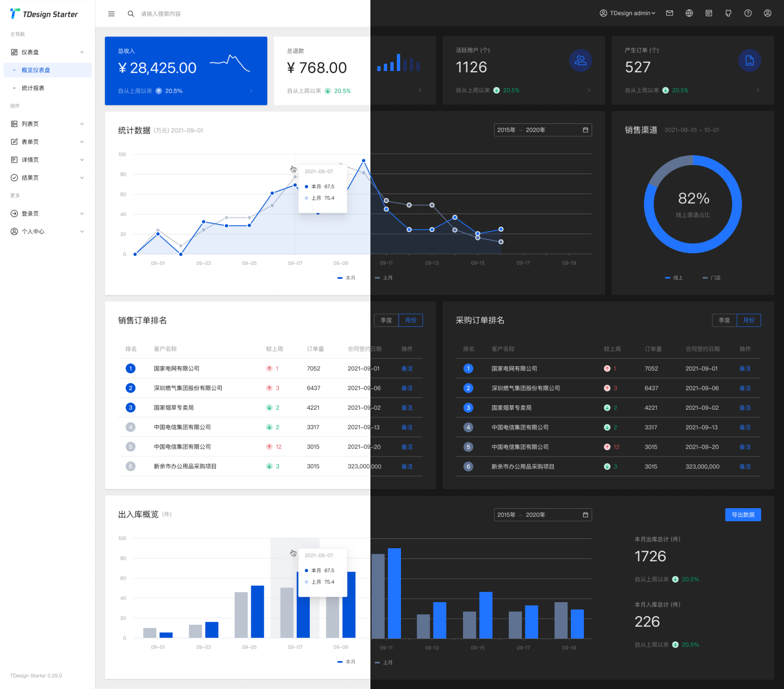Click 备注 link for 国家烟草专卖局 in 采购订单排名
Viewport: 784px width, 689px height.
tap(745, 407)
